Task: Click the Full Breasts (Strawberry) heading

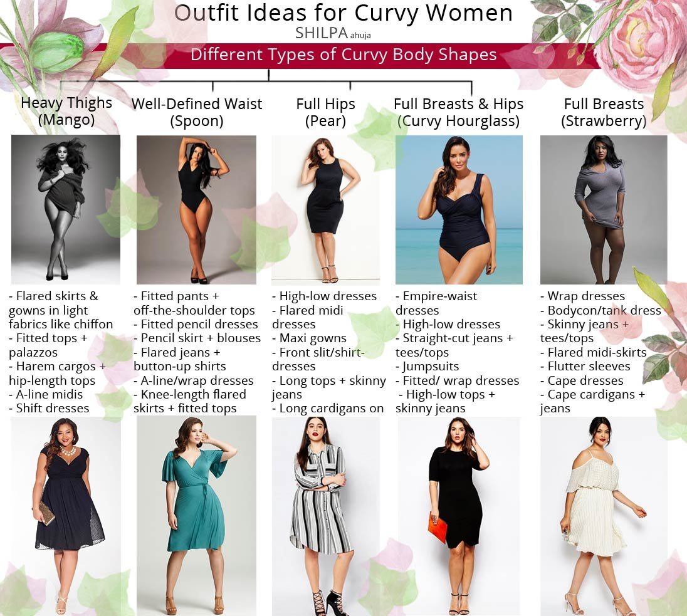Action: point(604,112)
